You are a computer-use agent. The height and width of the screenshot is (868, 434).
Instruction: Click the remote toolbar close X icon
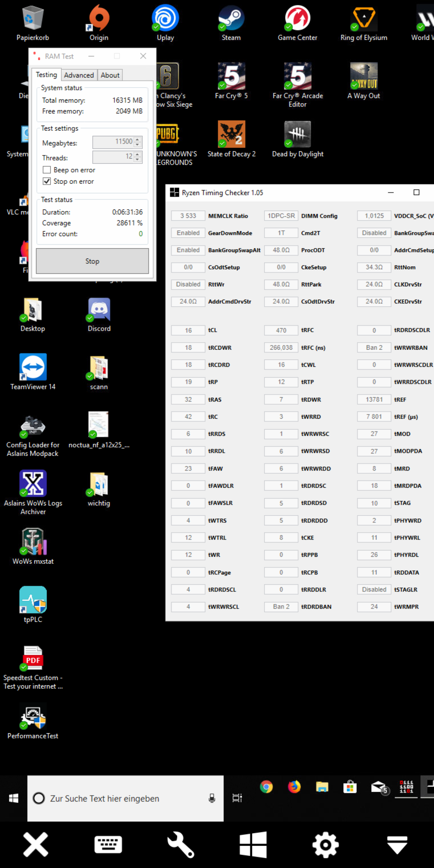(x=36, y=844)
